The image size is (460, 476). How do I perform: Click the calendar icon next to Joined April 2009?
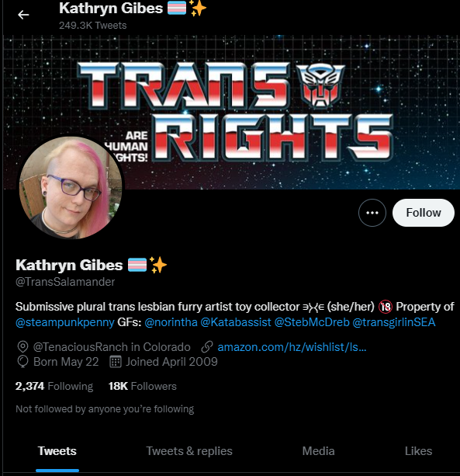click(x=116, y=362)
